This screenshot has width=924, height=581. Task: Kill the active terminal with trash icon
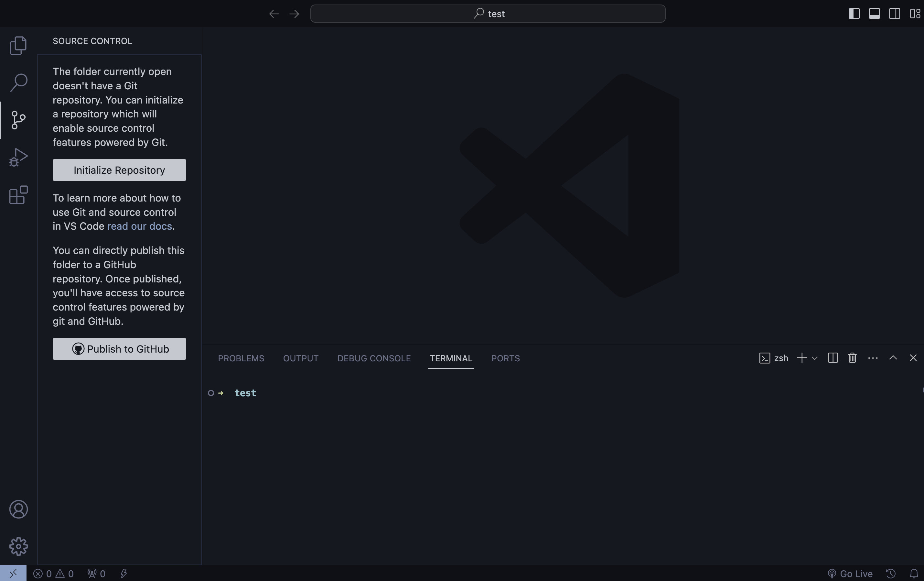point(852,357)
